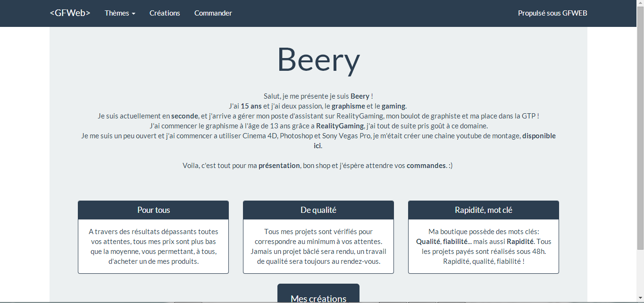Select the 'Rapidité, mot clé' panel header
Viewport: 644px width, 303px height.
click(484, 210)
